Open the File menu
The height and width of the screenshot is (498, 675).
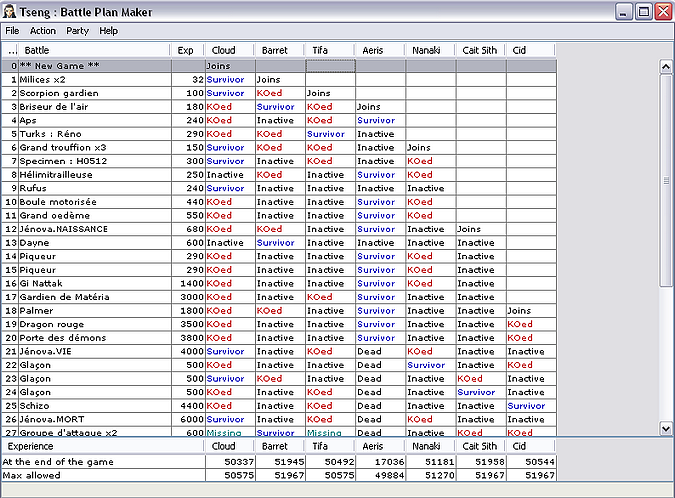(x=12, y=31)
